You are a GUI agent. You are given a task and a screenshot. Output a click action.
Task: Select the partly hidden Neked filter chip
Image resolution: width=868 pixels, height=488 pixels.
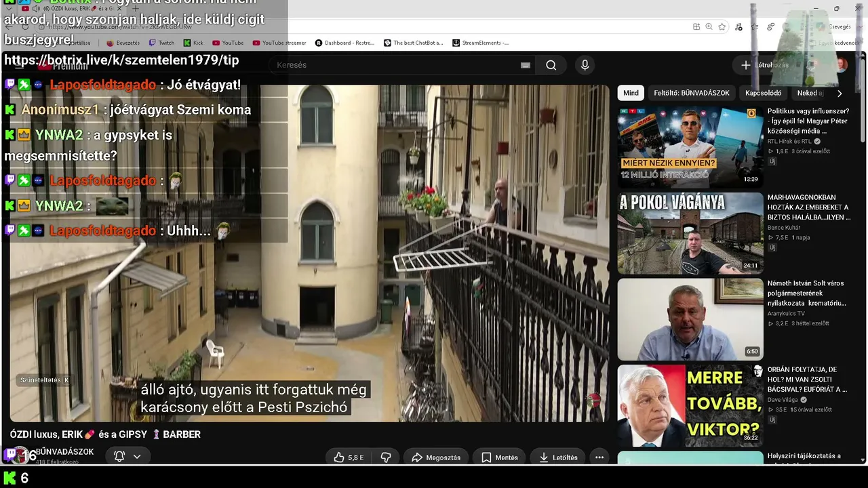(x=809, y=93)
